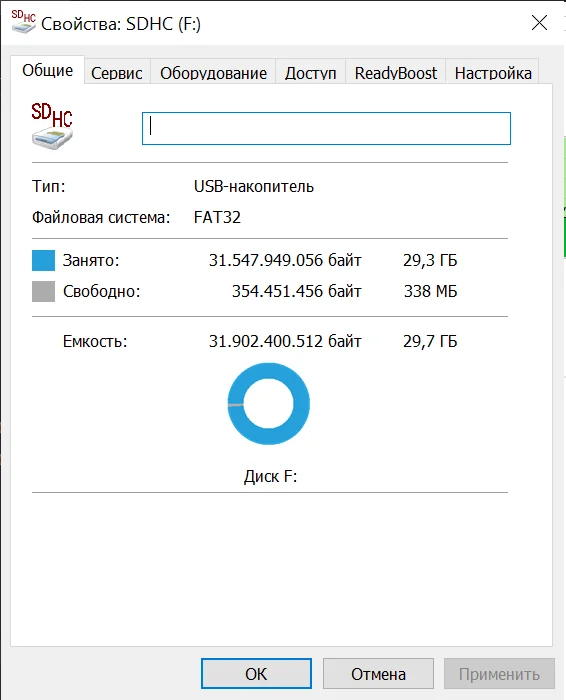The height and width of the screenshot is (700, 566).
Task: Click the Отмена button
Action: coord(379,674)
